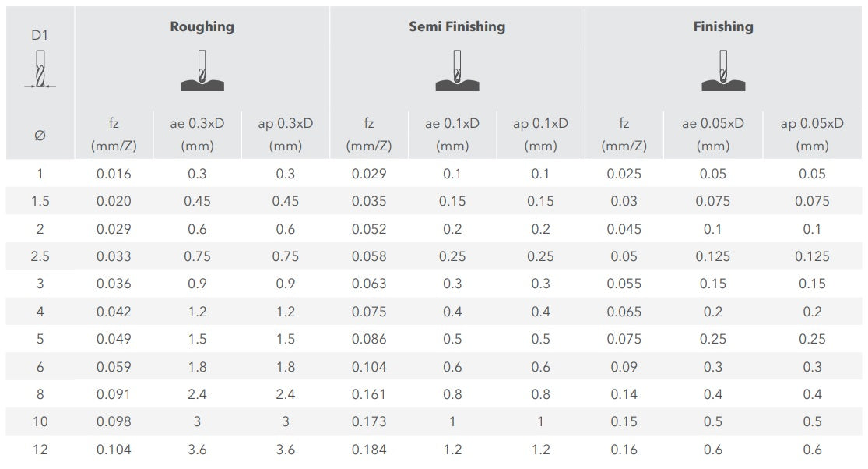Select Semi Finishing fz value 0.161
The height and width of the screenshot is (469, 868).
coord(369,394)
